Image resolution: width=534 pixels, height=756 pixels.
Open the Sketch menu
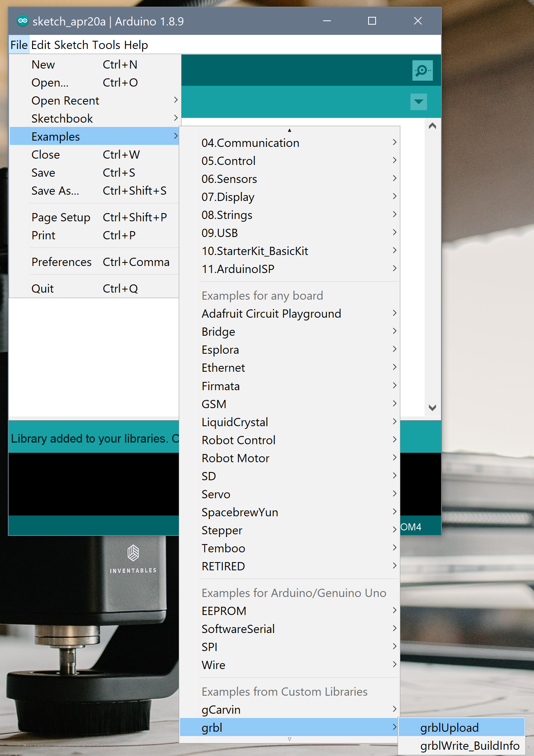pyautogui.click(x=71, y=45)
